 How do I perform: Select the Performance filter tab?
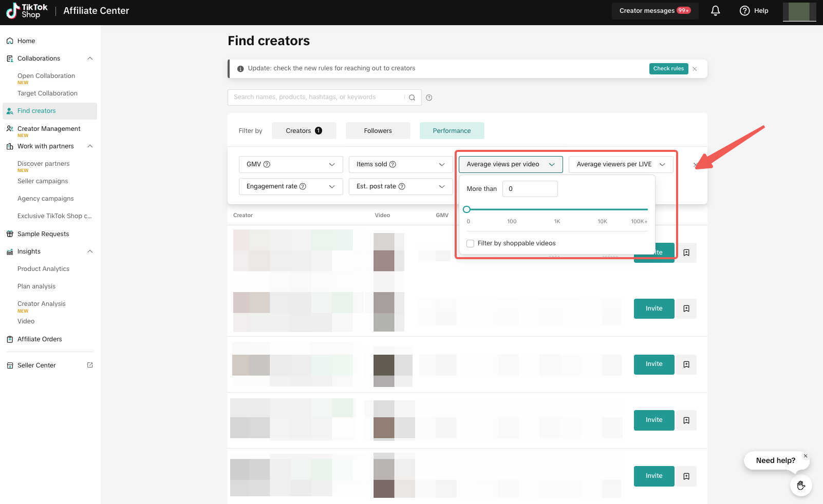click(x=452, y=131)
